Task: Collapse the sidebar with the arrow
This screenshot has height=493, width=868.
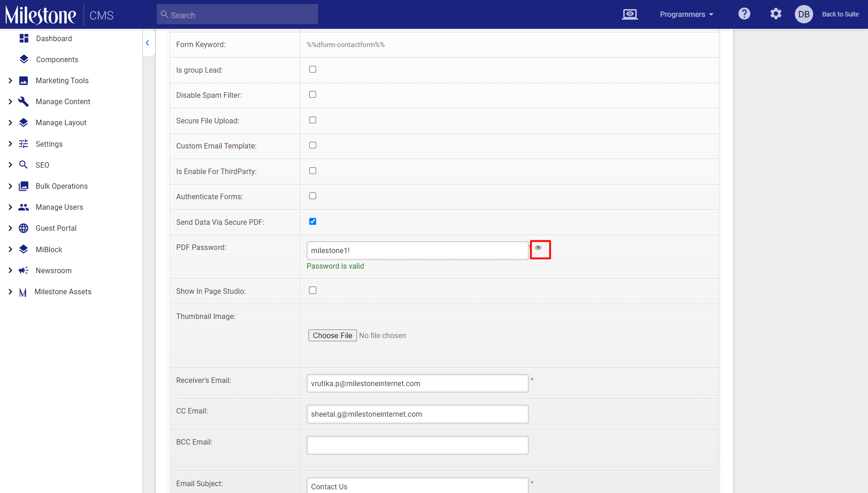Action: point(148,42)
